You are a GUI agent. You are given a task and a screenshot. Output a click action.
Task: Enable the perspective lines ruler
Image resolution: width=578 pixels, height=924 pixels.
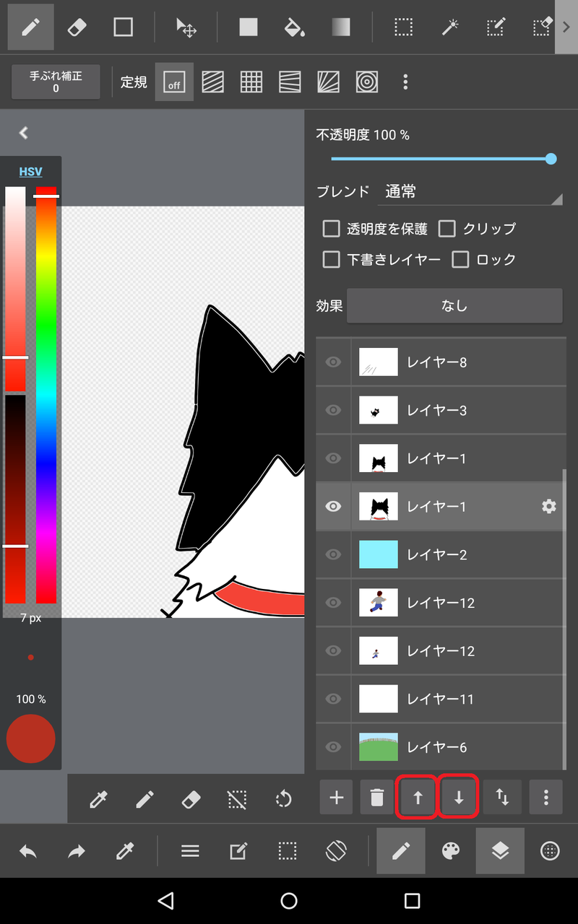(290, 82)
